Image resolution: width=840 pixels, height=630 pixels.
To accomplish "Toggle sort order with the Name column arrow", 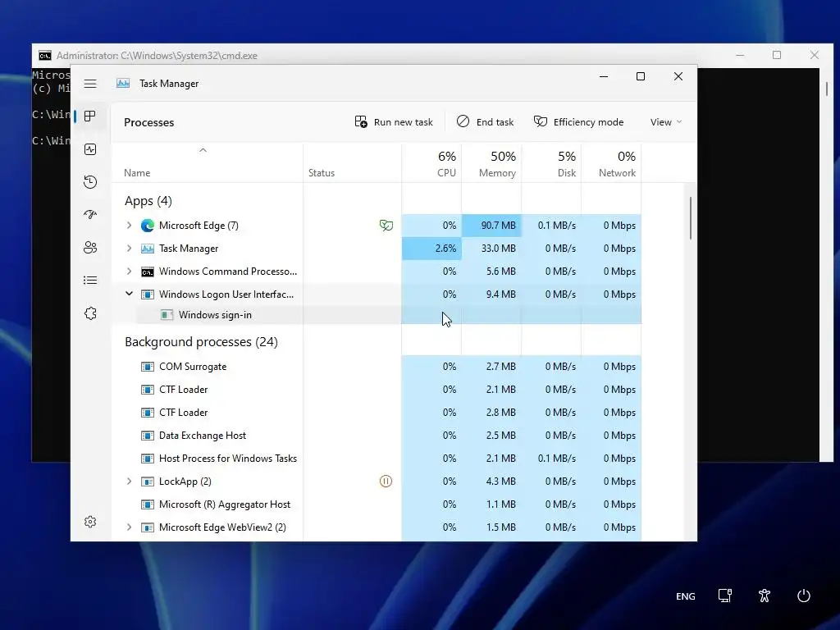I will (203, 151).
